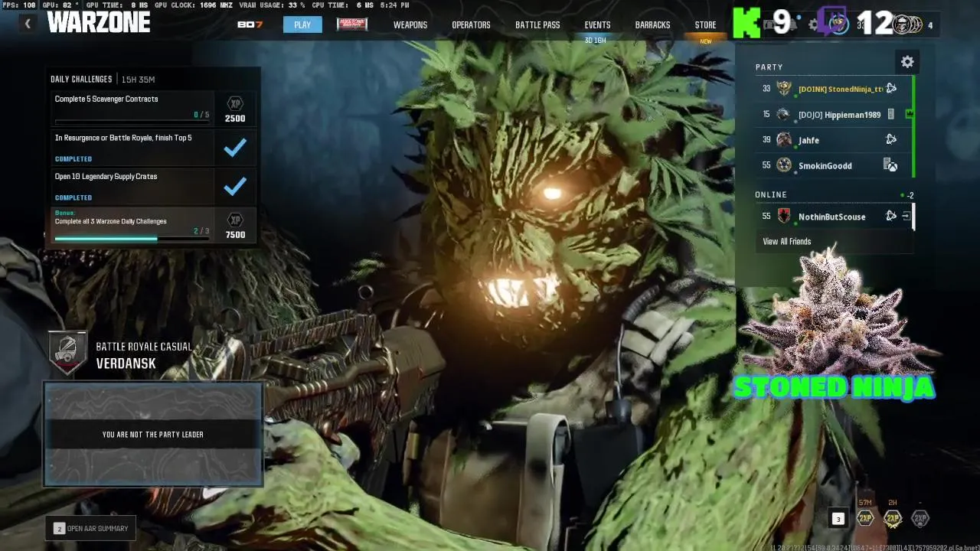Open the player profile avatar in top bar
Image resolution: width=980 pixels, height=551 pixels.
[x=839, y=24]
